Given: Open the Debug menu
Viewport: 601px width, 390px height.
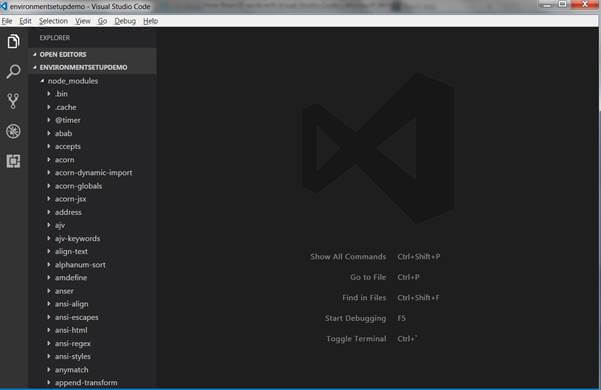Looking at the screenshot, I should [125, 21].
